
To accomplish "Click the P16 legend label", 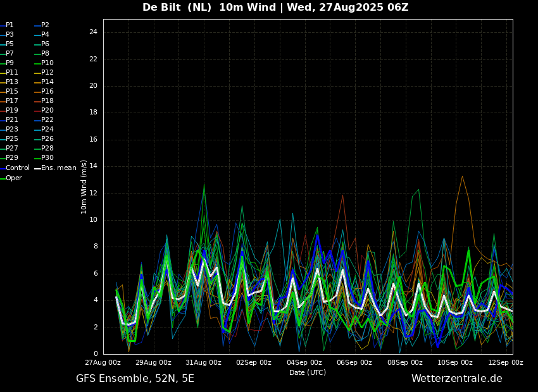I will click(44, 92).
